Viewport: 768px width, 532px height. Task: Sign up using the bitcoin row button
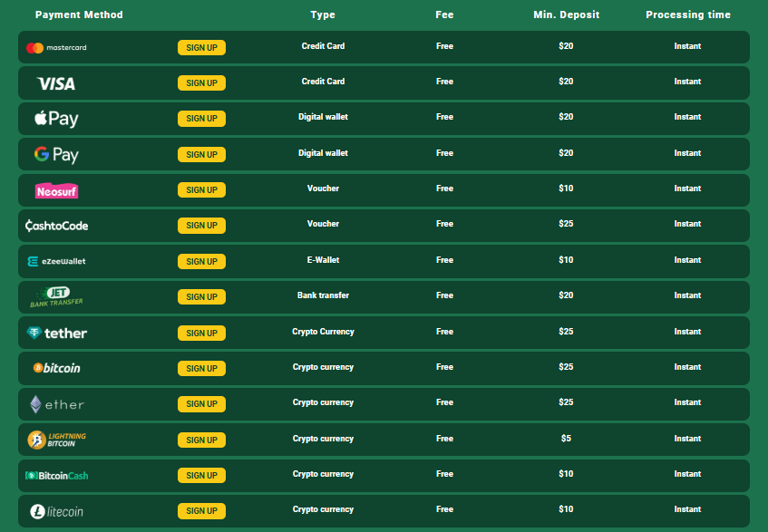click(x=202, y=369)
